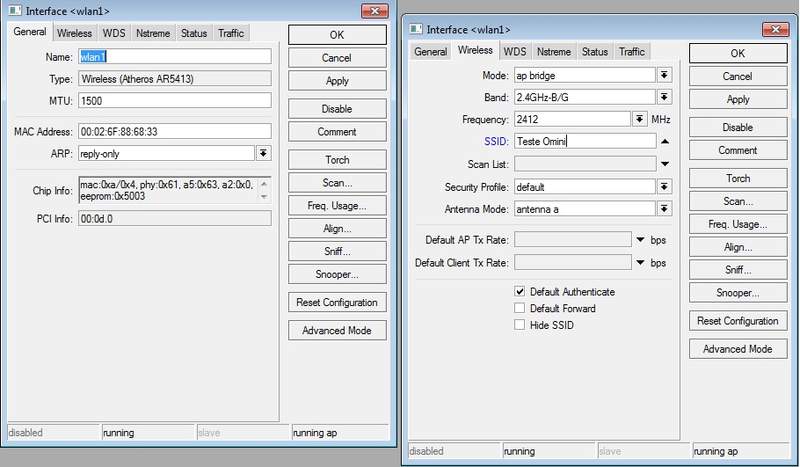Open the Security Profile dropdown arrow
The height and width of the screenshot is (467, 800).
(664, 187)
